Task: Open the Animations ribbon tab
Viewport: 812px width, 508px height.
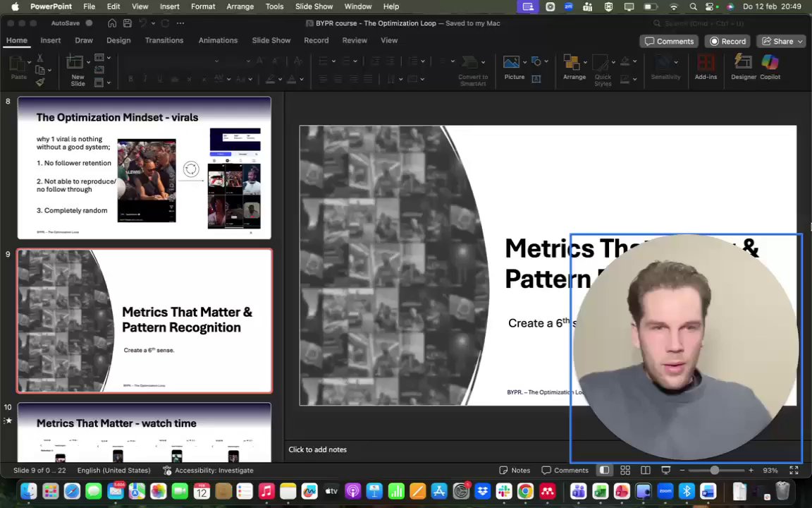Action: 218,40
